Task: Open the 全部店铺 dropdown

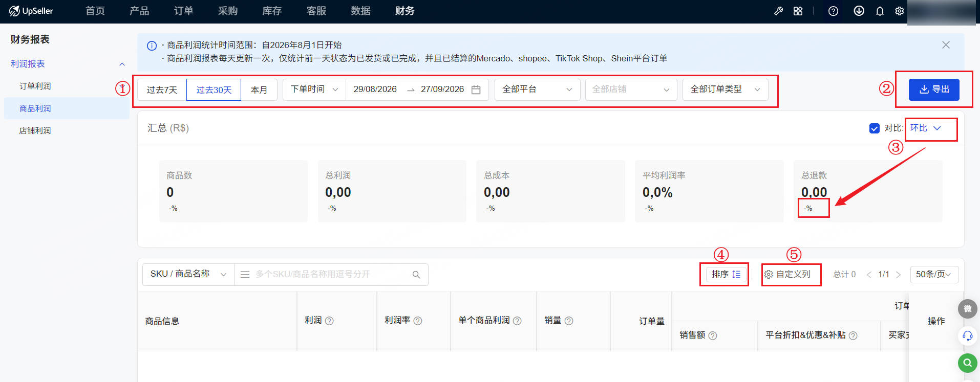Action: [x=631, y=89]
